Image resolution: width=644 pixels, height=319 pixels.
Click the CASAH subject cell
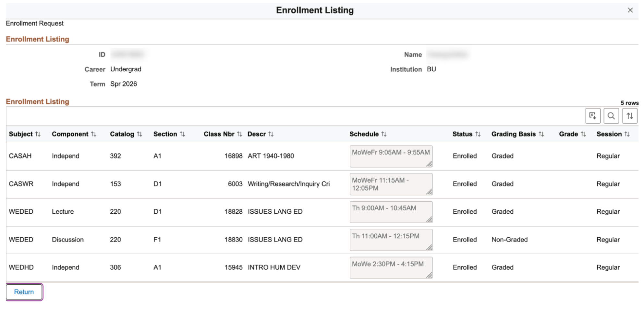click(20, 156)
